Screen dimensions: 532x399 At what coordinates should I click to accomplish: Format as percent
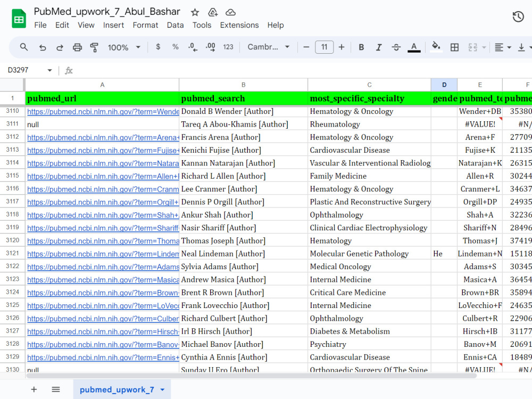pos(176,47)
